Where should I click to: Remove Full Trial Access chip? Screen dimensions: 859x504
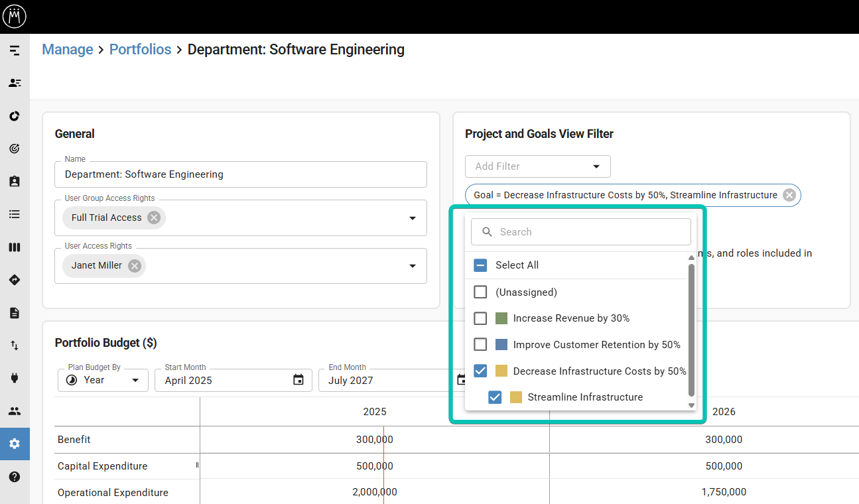[154, 218]
